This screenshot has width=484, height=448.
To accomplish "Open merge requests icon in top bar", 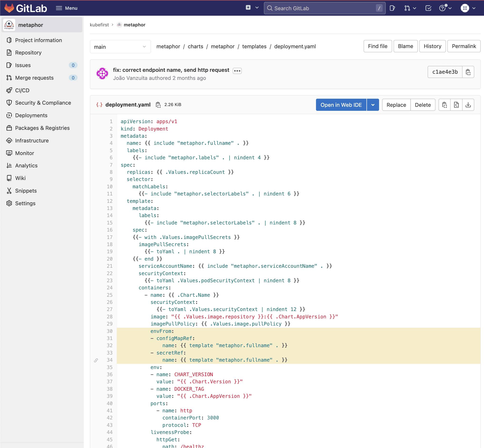I will 407,8.
